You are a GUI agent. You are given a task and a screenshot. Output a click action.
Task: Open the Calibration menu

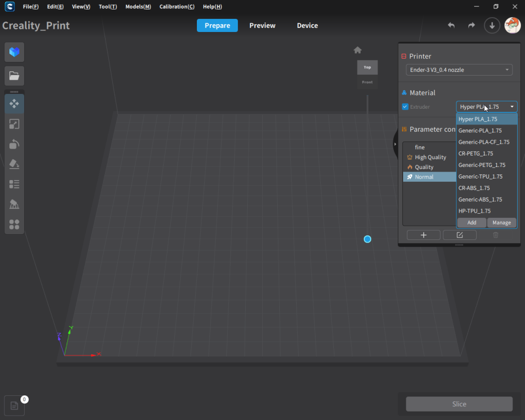pos(176,7)
